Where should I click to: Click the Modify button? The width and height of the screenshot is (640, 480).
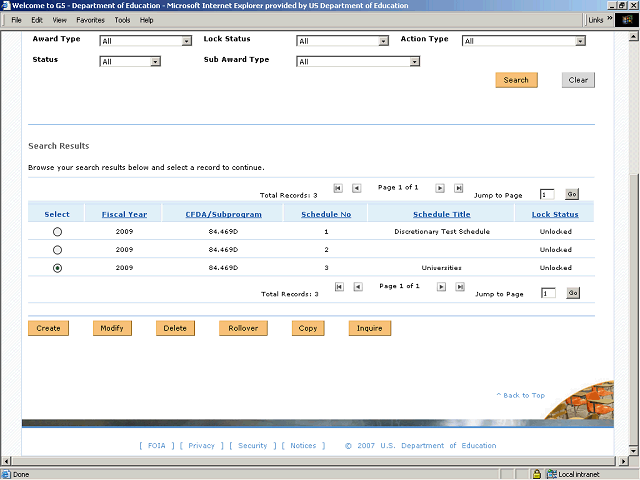tap(112, 328)
